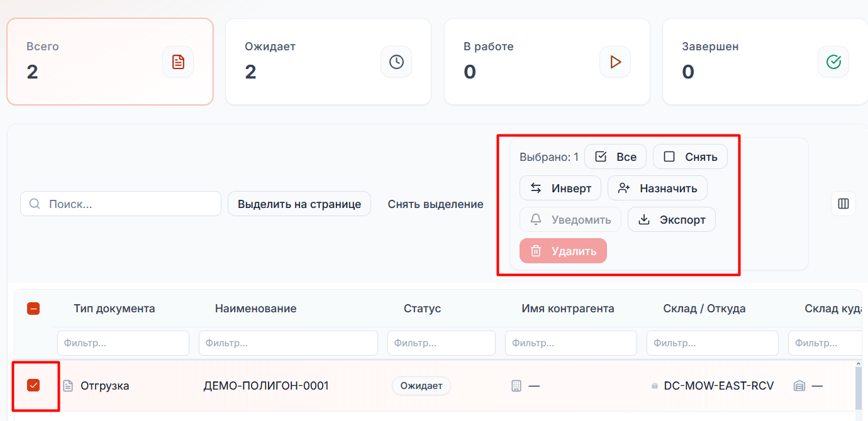The height and width of the screenshot is (421, 868).
Task: Select all with the Все button
Action: tap(615, 156)
